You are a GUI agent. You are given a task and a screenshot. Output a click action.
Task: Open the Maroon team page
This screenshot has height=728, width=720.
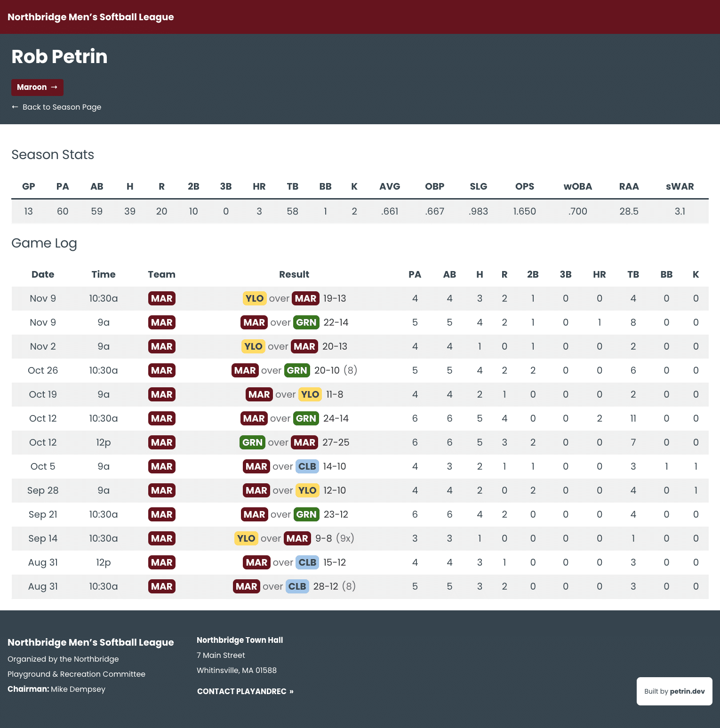[x=37, y=87]
